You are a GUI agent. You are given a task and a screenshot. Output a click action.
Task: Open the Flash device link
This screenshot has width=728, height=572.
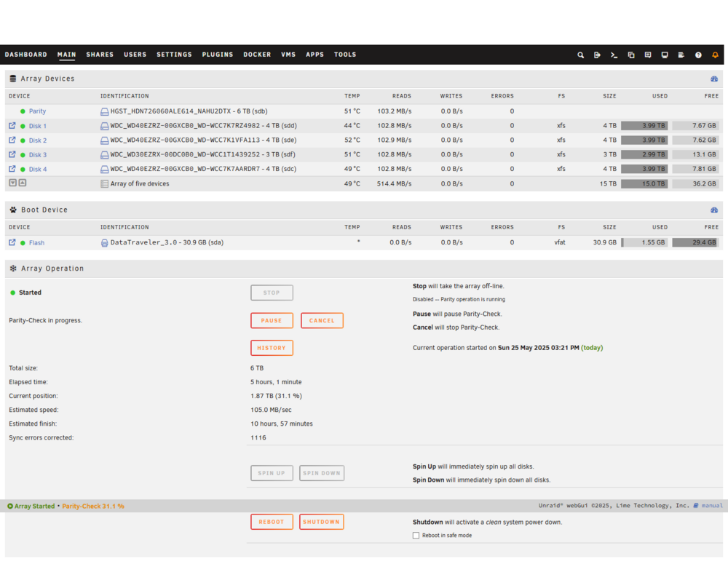pyautogui.click(x=36, y=243)
